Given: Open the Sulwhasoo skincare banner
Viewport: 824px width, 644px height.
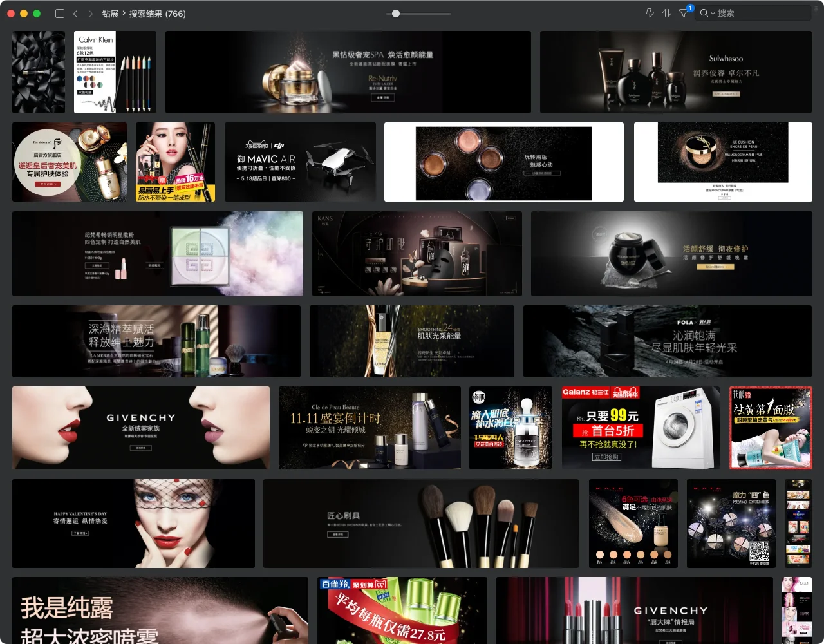Looking at the screenshot, I should pos(675,72).
